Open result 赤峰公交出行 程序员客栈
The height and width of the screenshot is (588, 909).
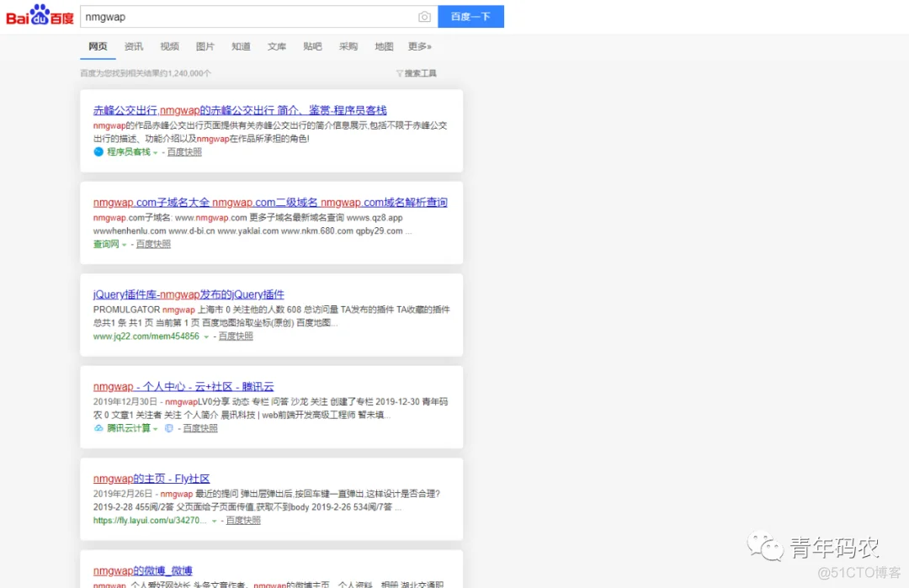[x=240, y=110]
